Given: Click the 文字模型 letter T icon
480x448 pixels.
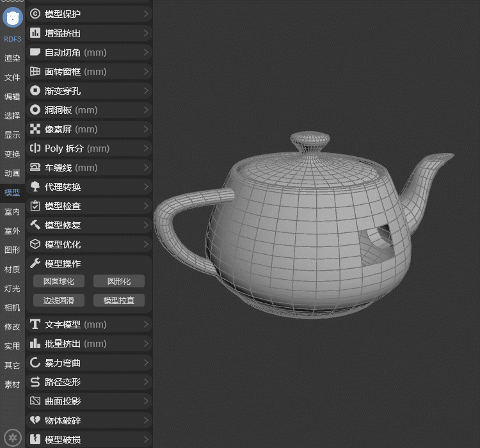Looking at the screenshot, I should tap(35, 324).
